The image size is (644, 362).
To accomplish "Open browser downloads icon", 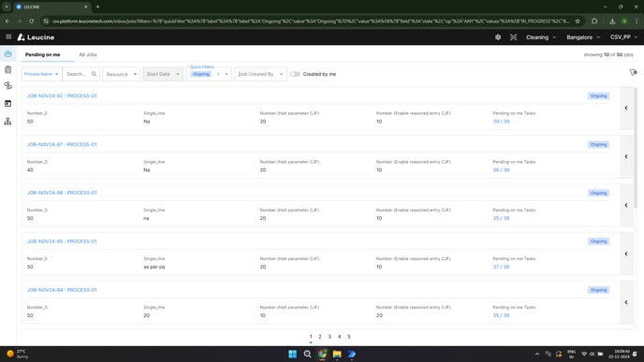I will pyautogui.click(x=612, y=21).
